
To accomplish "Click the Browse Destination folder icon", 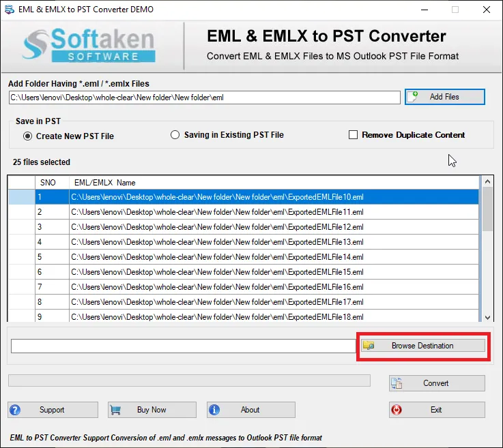I will tap(369, 346).
